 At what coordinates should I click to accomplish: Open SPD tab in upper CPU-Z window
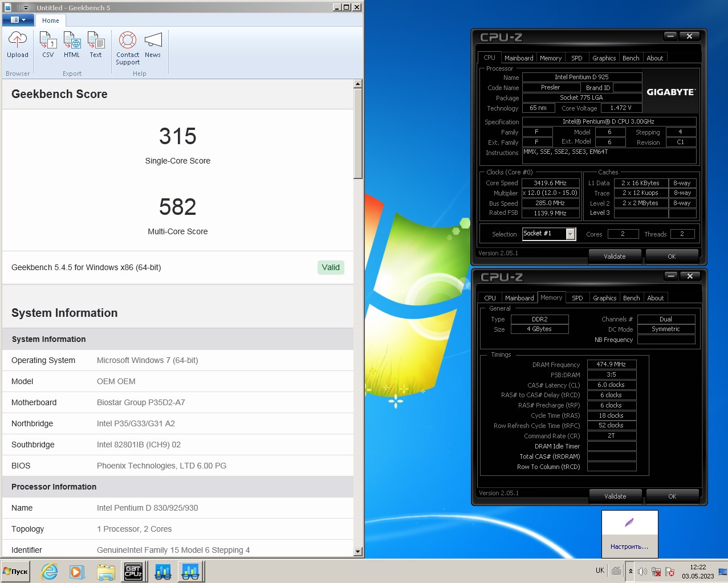pos(577,58)
